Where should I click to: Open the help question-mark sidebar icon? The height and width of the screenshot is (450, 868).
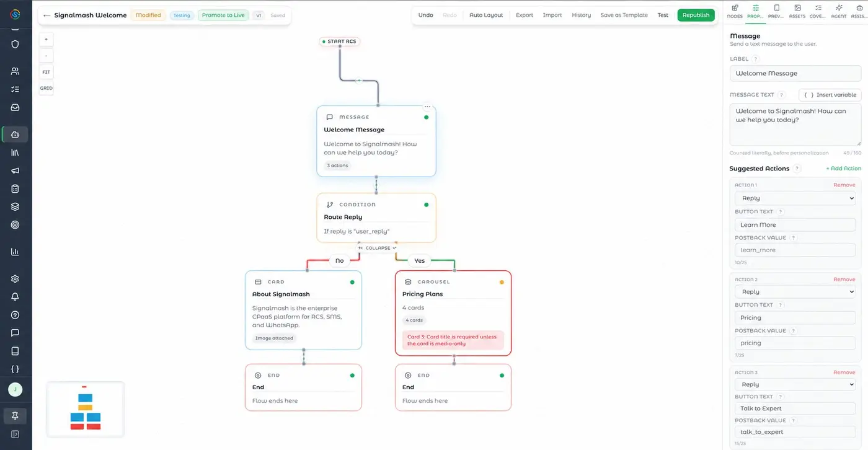pyautogui.click(x=15, y=315)
